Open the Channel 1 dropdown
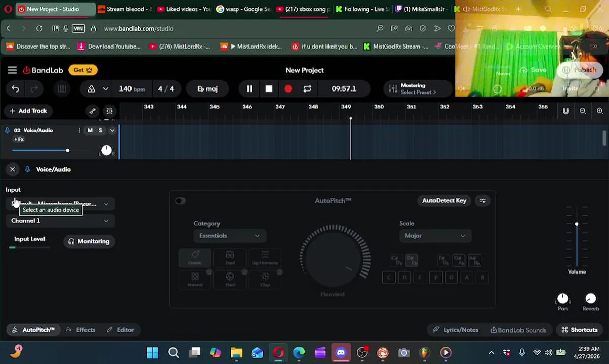Image resolution: width=609 pixels, height=364 pixels. (x=60, y=221)
